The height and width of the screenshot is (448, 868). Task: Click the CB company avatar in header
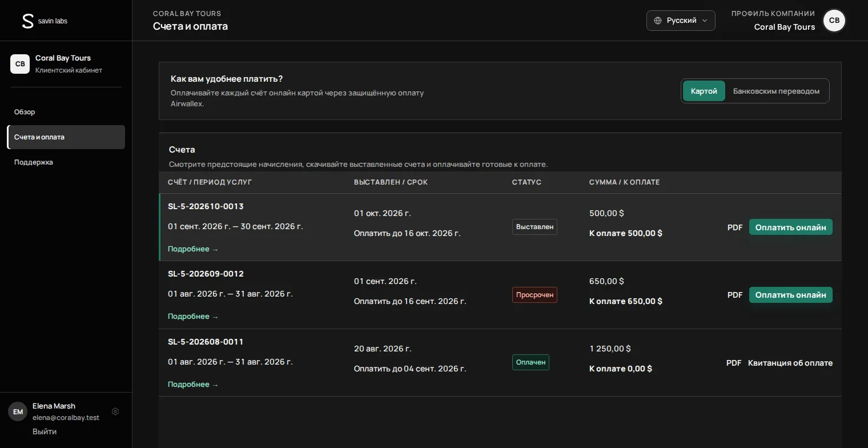pyautogui.click(x=834, y=21)
